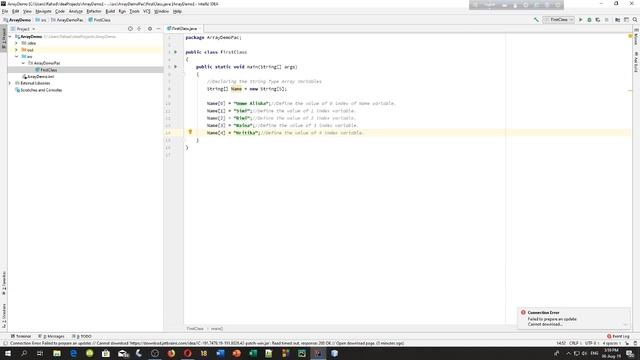Open Firefox from the taskbar
640x360 pixels.
pyautogui.click(x=171, y=353)
